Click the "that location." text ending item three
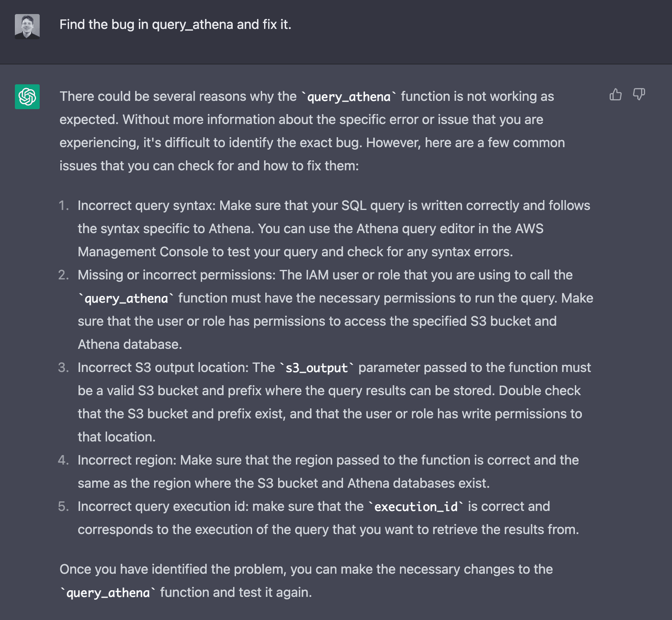The width and height of the screenshot is (672, 620). pyautogui.click(x=117, y=437)
